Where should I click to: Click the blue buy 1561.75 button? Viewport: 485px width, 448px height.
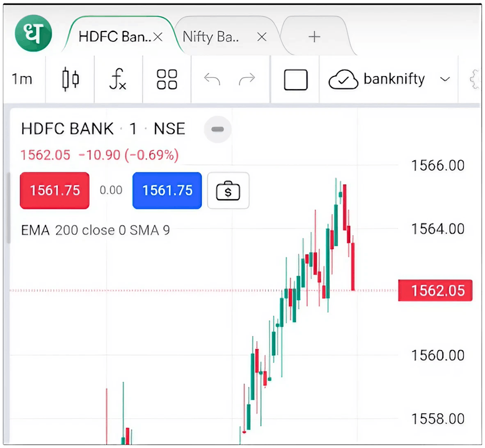(x=167, y=190)
